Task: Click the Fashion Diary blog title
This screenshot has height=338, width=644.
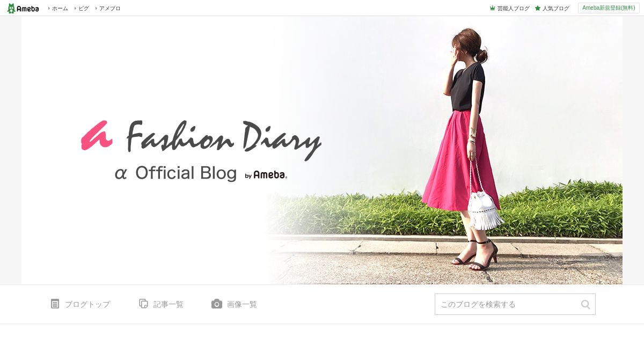Action: (224, 138)
